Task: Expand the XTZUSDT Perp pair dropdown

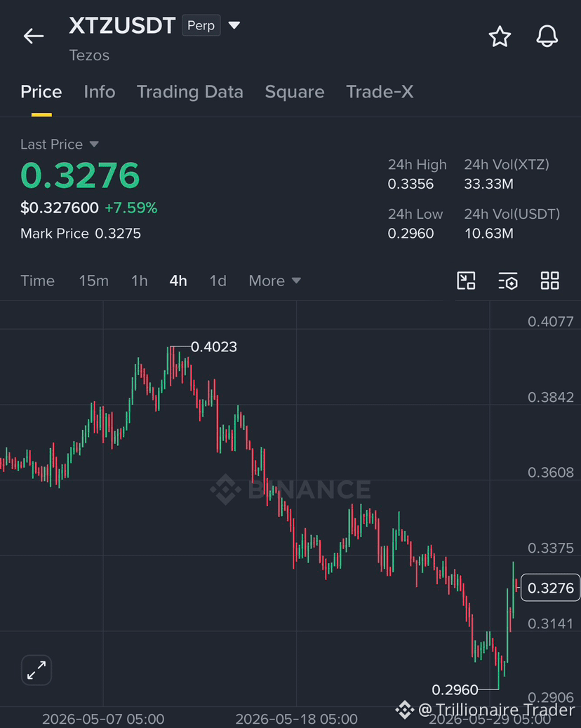Action: tap(234, 25)
